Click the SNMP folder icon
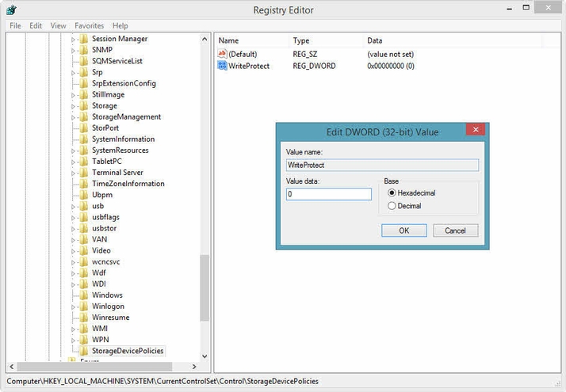Viewport: 566px width, 392px height. coord(84,50)
